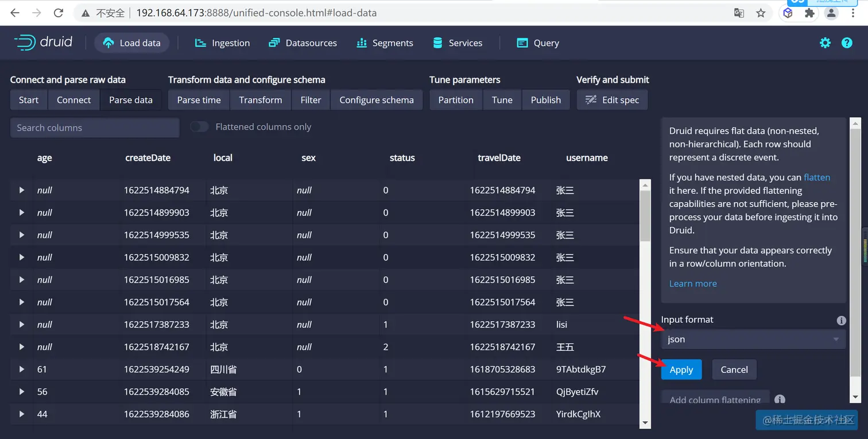Toggle Flattened columns only switch
The image size is (868, 439).
click(199, 127)
